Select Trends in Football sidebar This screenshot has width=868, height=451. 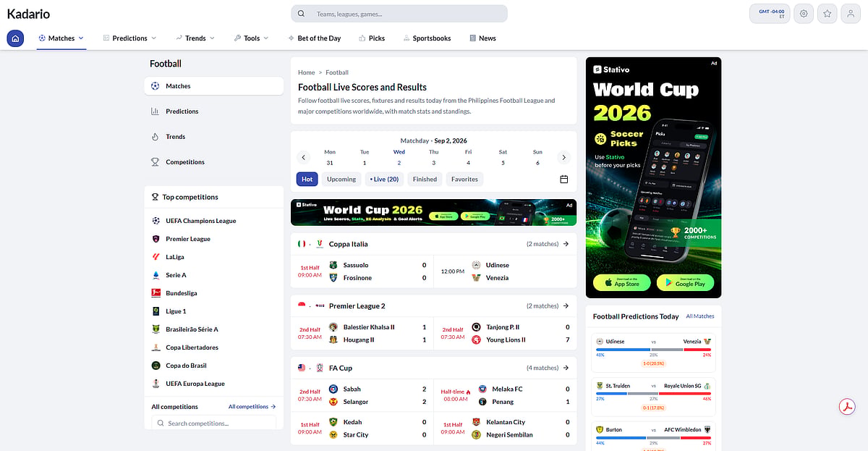pos(213,137)
